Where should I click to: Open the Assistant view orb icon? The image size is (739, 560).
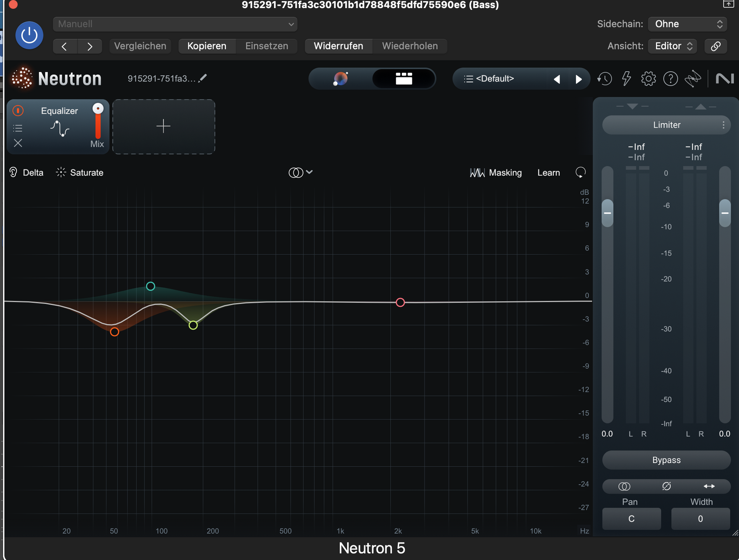click(x=341, y=79)
